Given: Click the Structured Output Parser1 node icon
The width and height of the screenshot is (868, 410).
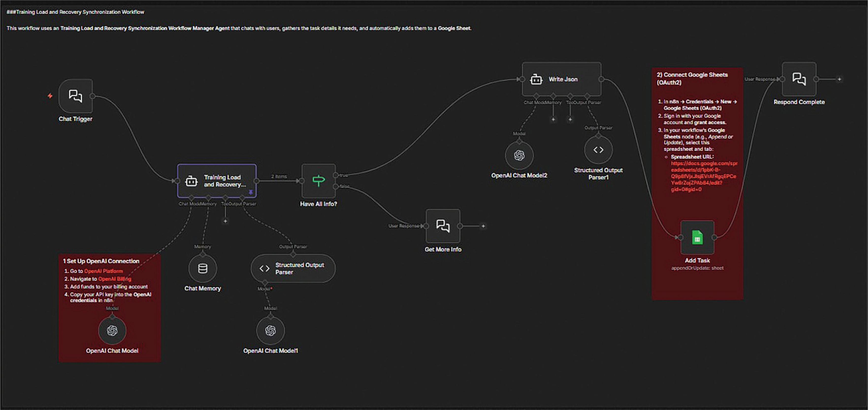Looking at the screenshot, I should (x=598, y=150).
